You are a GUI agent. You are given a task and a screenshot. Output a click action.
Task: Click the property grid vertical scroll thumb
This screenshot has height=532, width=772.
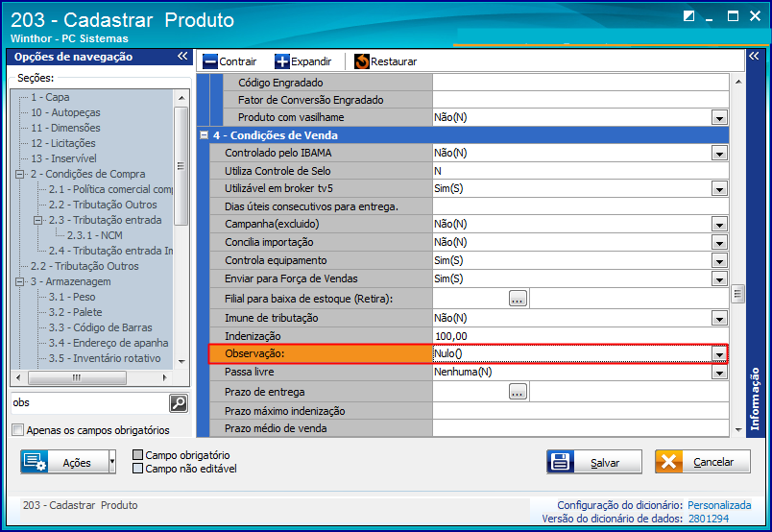(738, 294)
